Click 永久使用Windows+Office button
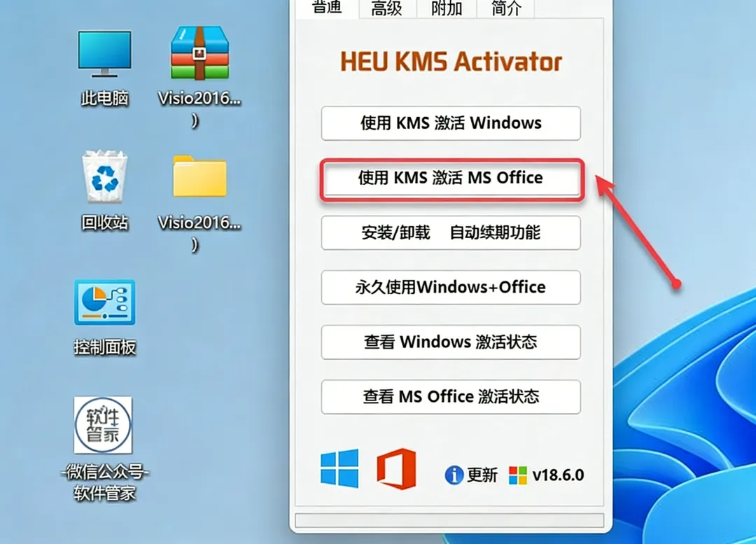Screen dimensions: 756x544 [x=451, y=288]
